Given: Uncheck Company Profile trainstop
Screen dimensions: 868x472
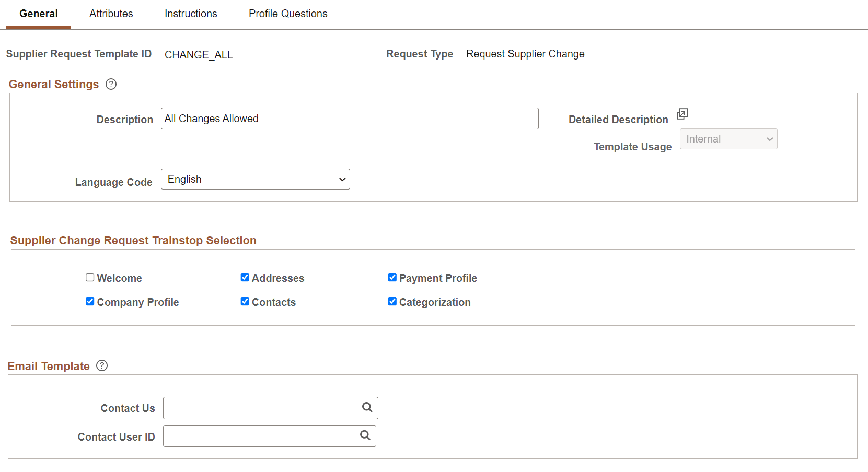Looking at the screenshot, I should click(89, 301).
